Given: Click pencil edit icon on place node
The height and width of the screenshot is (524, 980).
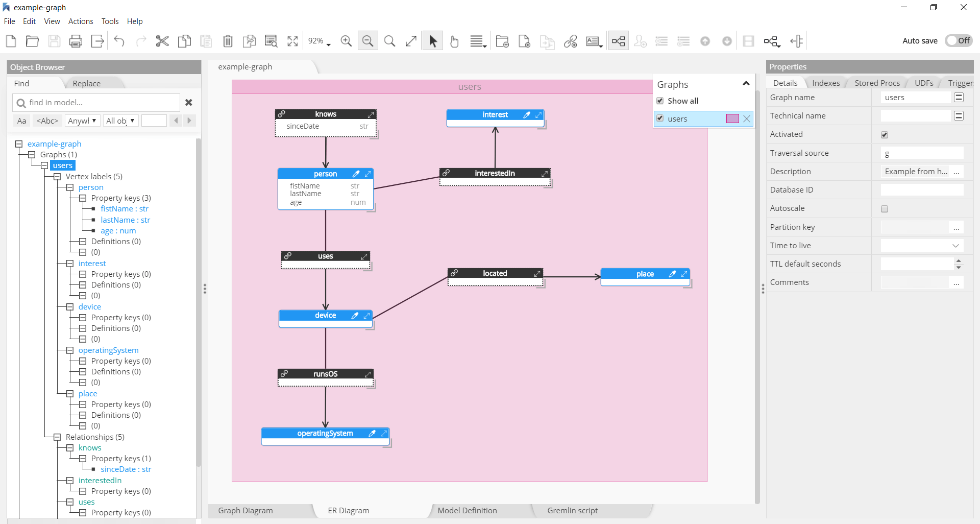Looking at the screenshot, I should 673,274.
